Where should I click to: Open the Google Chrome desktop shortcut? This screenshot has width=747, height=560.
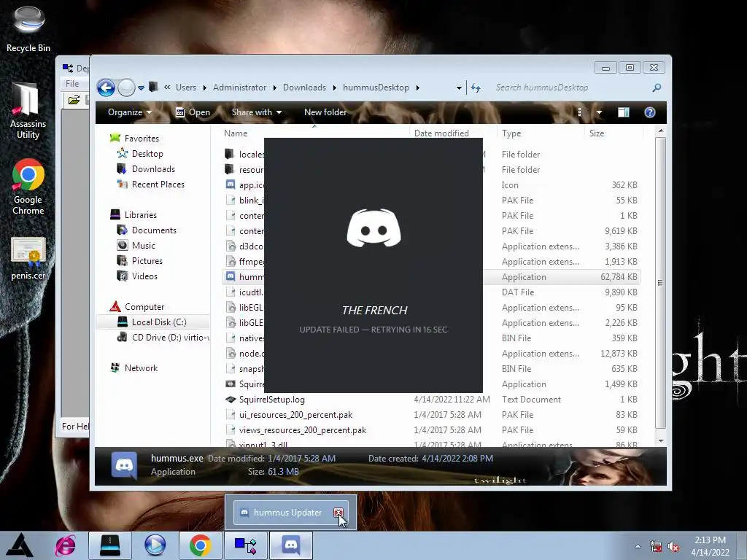[28, 187]
